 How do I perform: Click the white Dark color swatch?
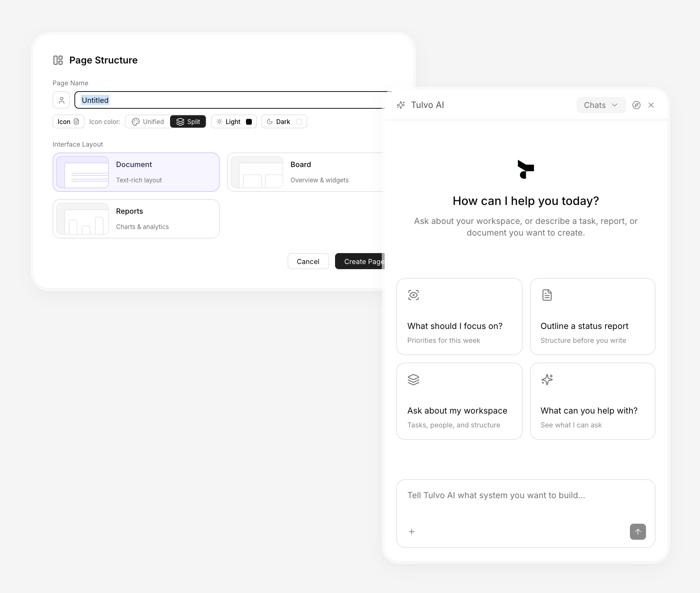coord(299,122)
